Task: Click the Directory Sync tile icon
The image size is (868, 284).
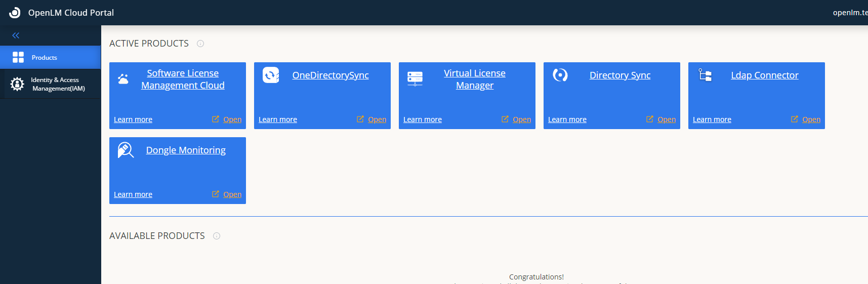Action: pyautogui.click(x=560, y=75)
